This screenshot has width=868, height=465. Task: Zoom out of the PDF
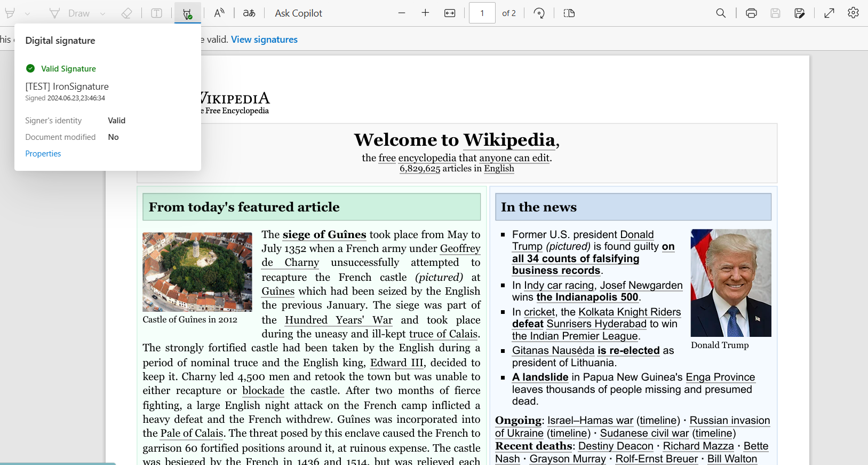click(402, 13)
